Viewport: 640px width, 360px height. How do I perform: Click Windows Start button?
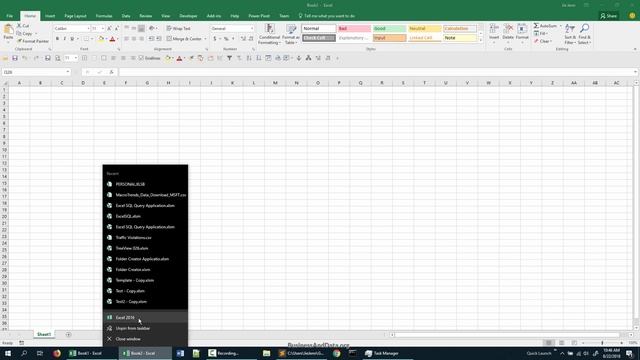8,353
